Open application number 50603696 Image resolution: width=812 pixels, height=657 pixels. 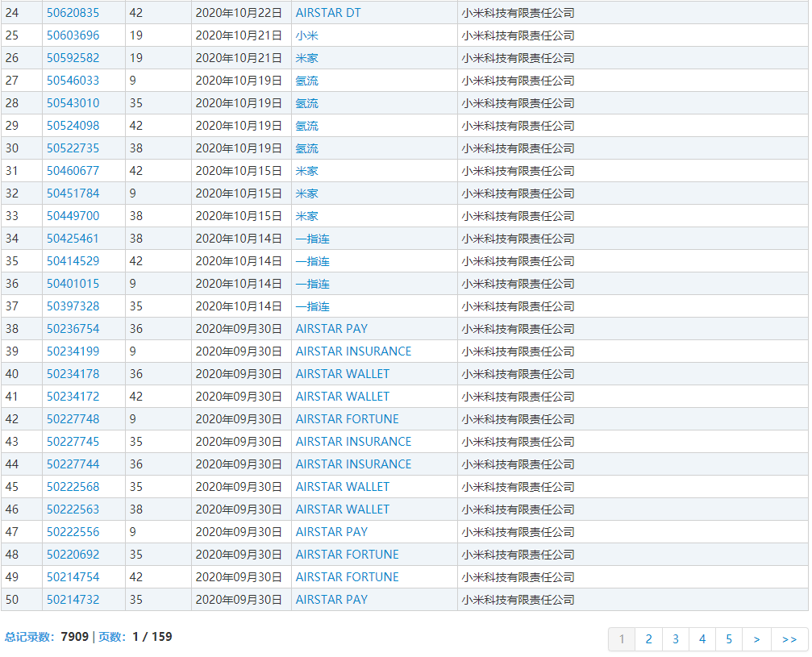(73, 35)
